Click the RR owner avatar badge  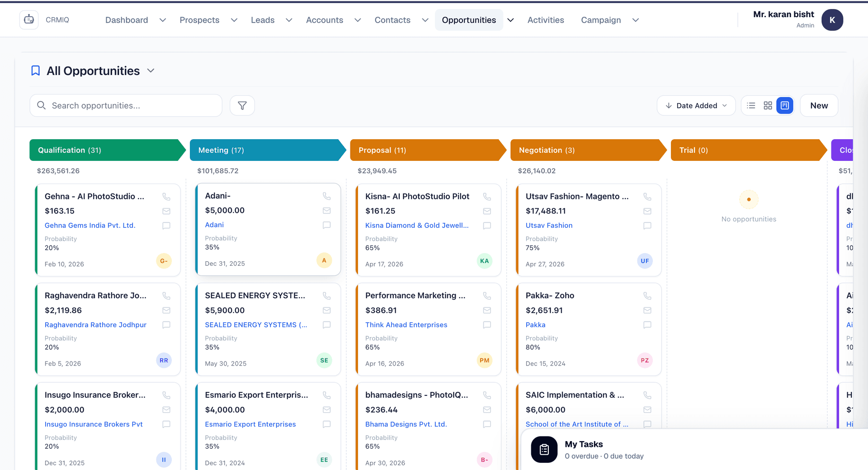tap(164, 360)
